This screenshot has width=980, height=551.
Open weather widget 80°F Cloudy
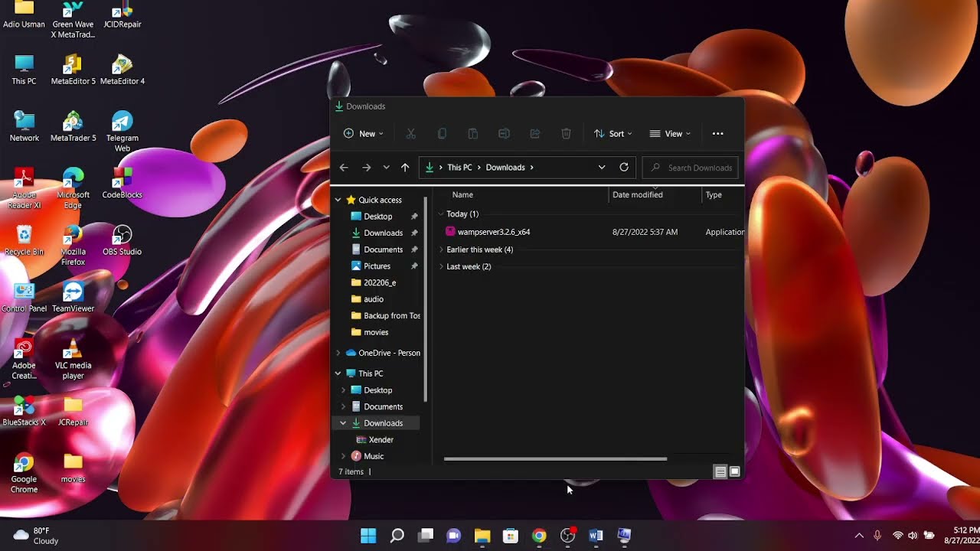[x=36, y=536]
